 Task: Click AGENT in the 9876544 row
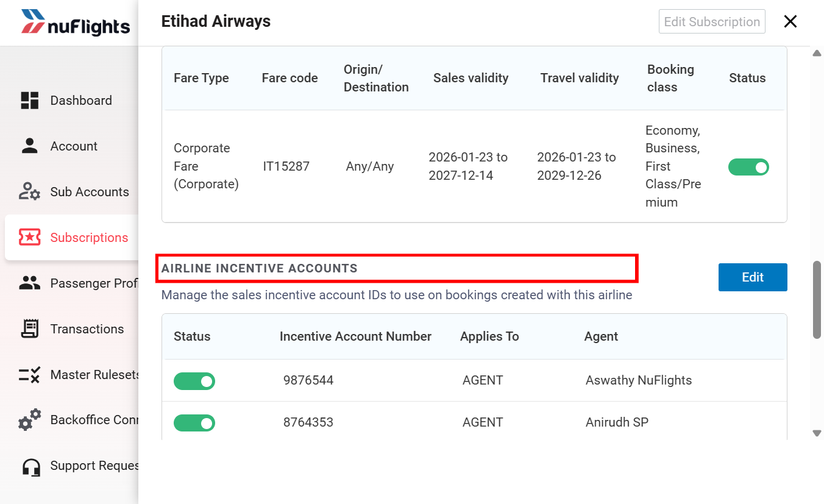coord(483,380)
